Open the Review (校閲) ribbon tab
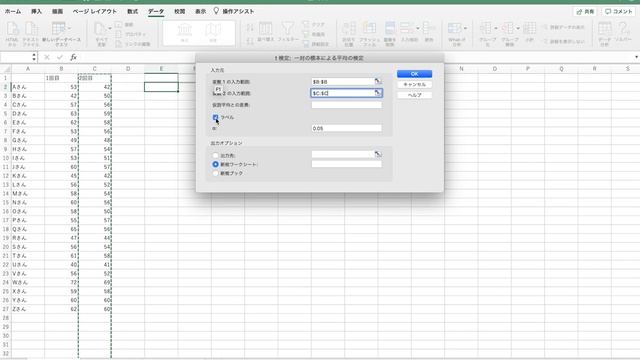640x360 pixels. point(180,11)
